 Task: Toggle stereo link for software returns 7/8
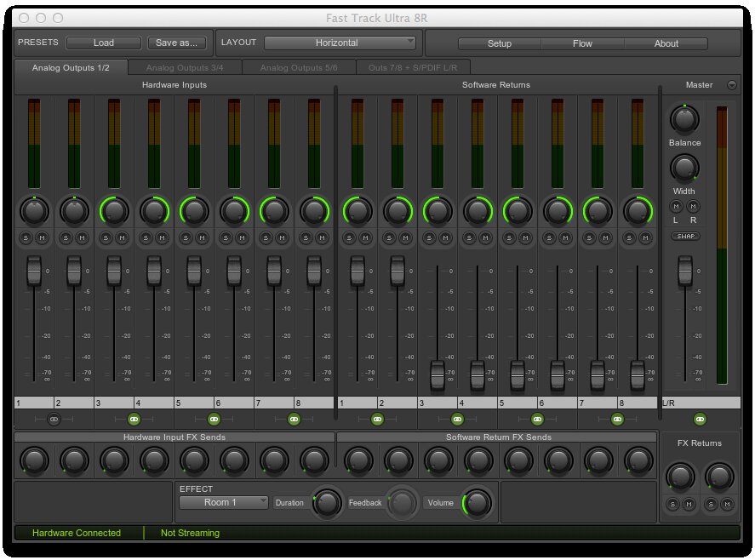pos(617,419)
